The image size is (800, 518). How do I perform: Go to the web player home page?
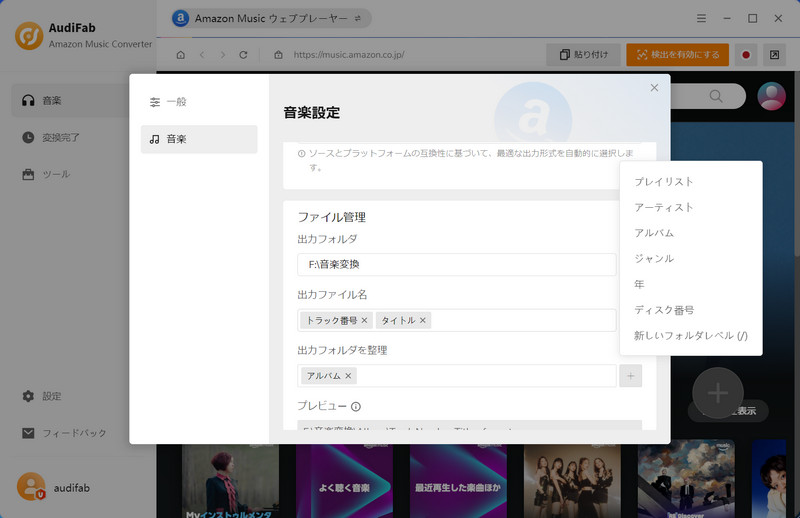181,55
